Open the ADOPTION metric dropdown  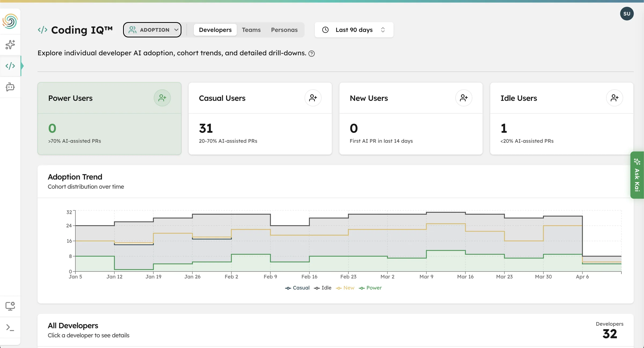(x=152, y=30)
